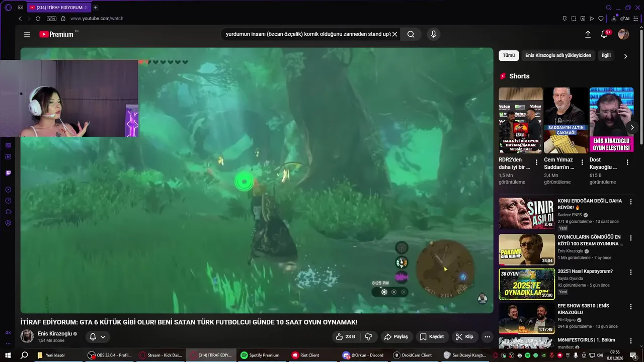644x362 pixels.
Task: Click the Paylaş share button
Action: [396, 337]
